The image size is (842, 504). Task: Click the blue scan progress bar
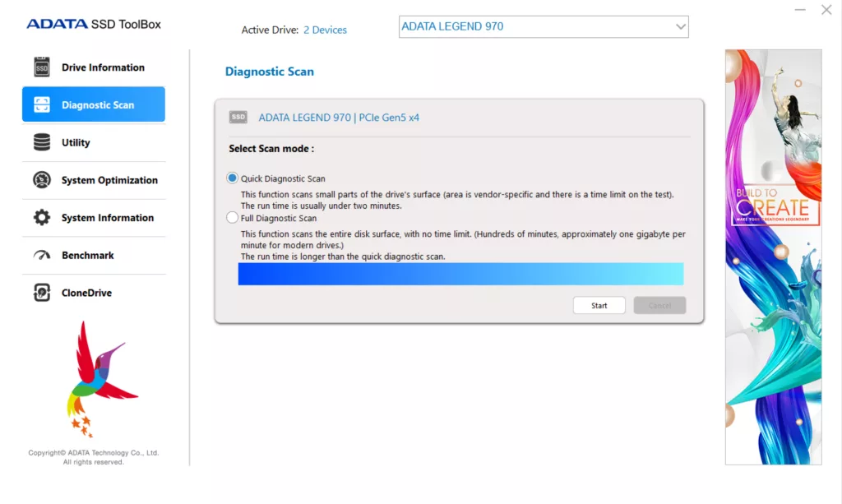[x=460, y=274]
